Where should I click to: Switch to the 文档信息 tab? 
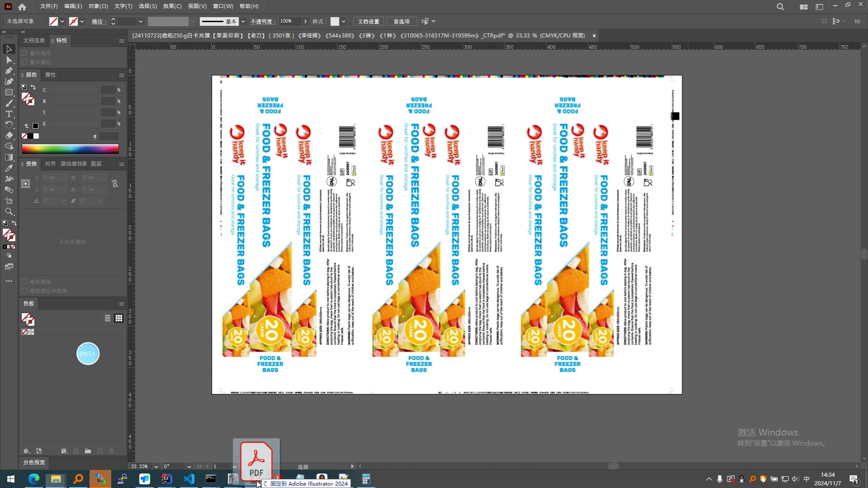click(34, 40)
